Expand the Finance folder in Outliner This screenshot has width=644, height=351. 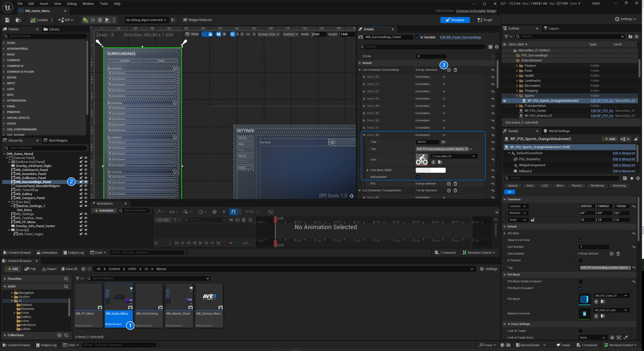pos(517,66)
